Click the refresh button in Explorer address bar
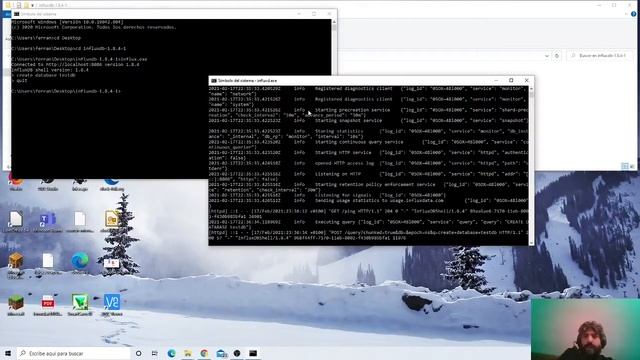This screenshot has width=640, height=360. tap(557, 56)
